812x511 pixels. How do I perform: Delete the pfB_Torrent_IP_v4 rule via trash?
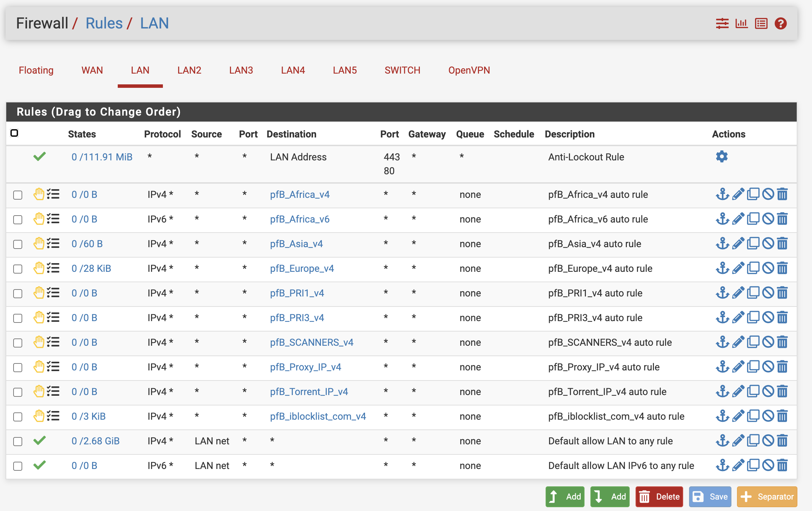782,391
